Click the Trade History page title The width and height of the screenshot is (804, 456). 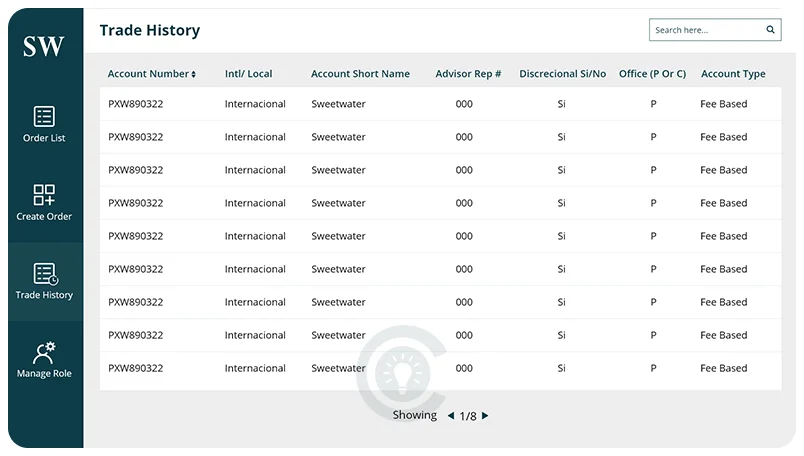[x=150, y=30]
